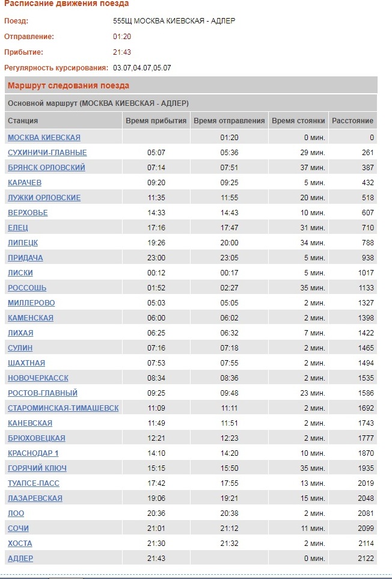Screen dimensions: 392x579
Task: Click the КРАСНОДАР 1 station link
Action: click(x=33, y=453)
